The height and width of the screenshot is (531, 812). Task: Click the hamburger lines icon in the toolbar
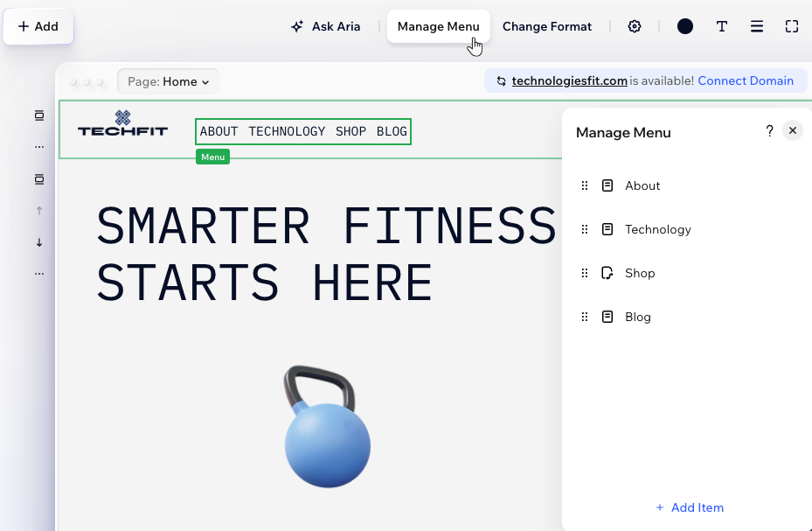click(x=757, y=26)
